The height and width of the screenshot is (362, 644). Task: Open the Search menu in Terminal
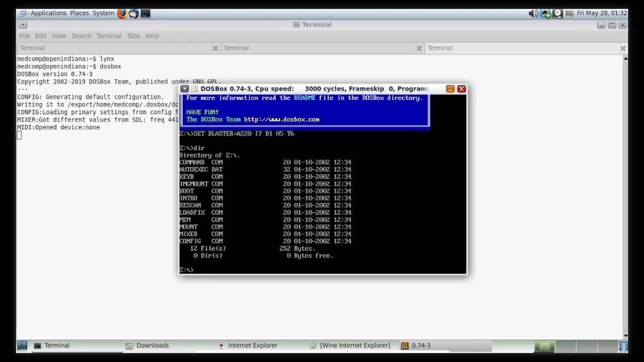click(82, 36)
